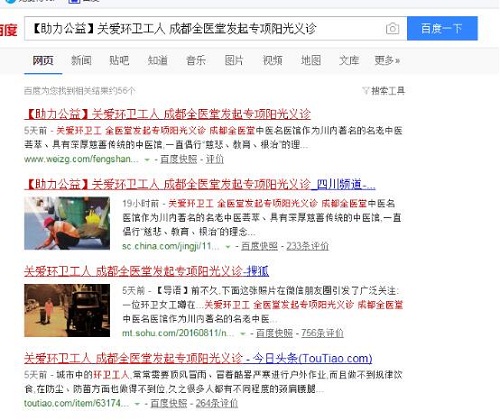Switch to the 新闻 tab
This screenshot has height=420, width=500.
(x=81, y=61)
